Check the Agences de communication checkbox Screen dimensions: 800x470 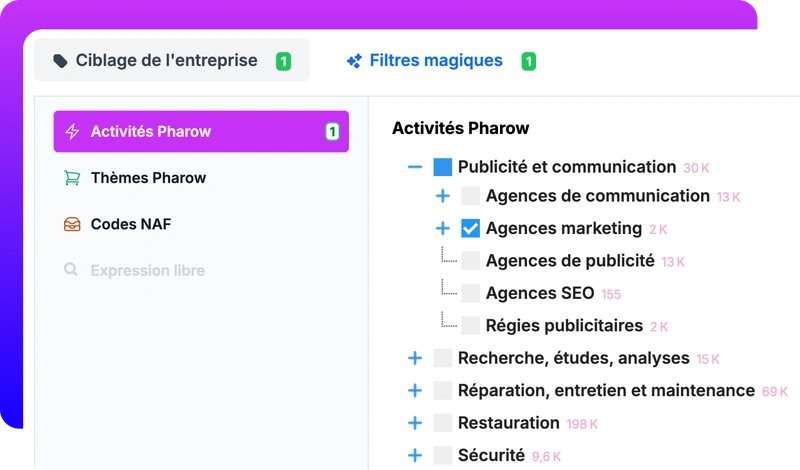click(470, 196)
